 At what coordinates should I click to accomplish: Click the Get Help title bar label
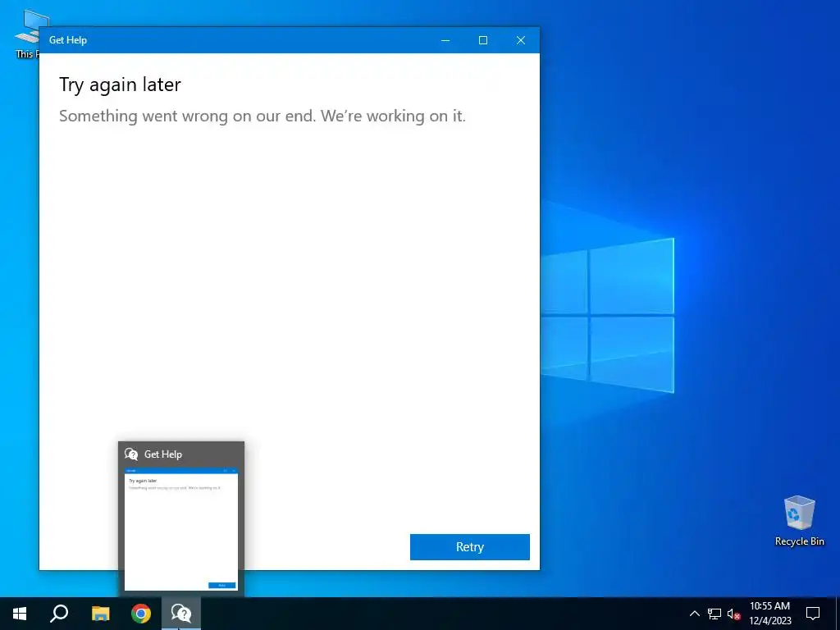[x=68, y=40]
